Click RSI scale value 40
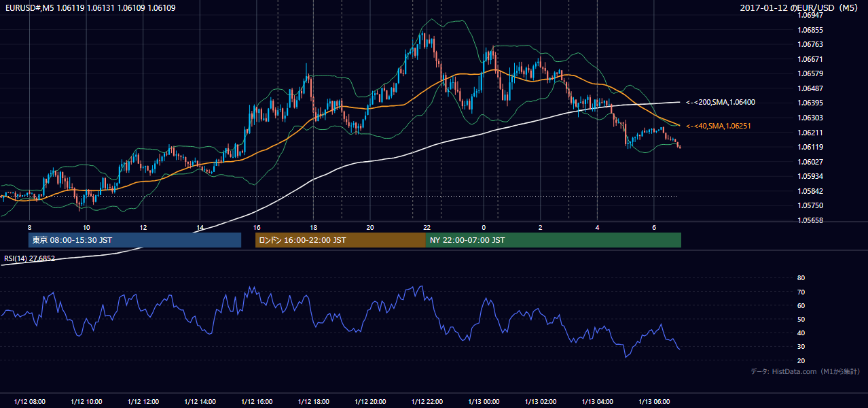 tap(801, 333)
